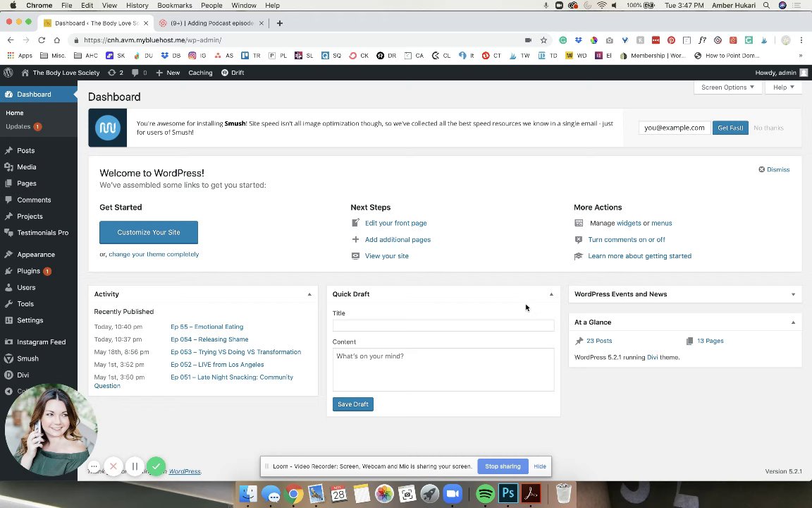The height and width of the screenshot is (508, 812).
Task: Switch to the Adding Podcast episode tab
Action: [211, 23]
